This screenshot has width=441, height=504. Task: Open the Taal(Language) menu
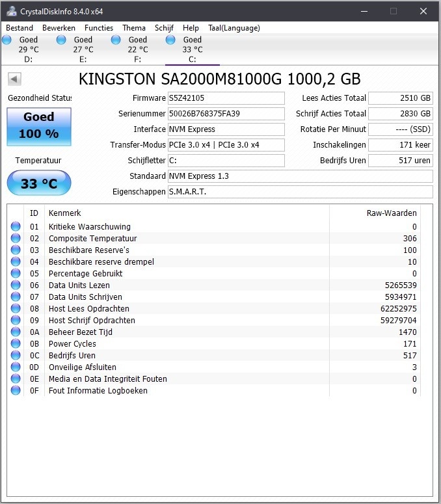234,28
